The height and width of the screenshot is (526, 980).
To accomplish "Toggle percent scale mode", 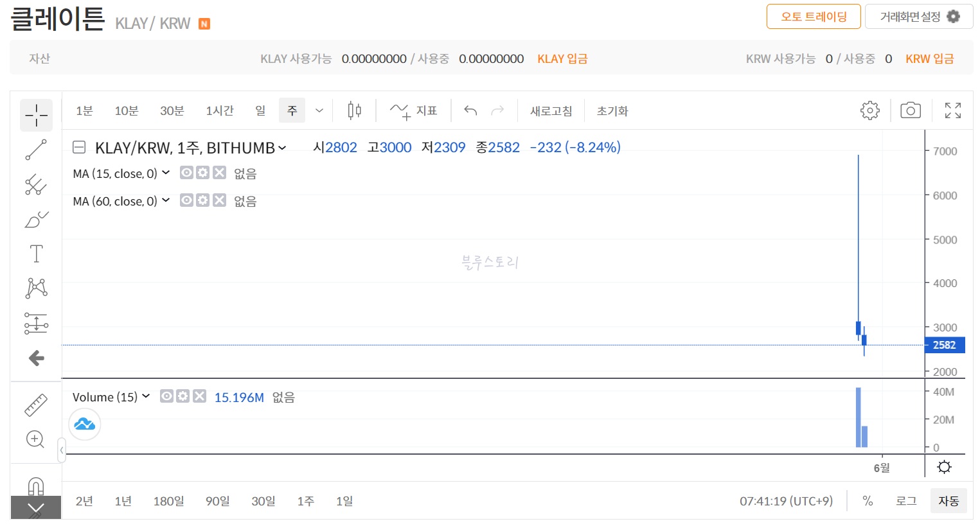I will pos(868,501).
